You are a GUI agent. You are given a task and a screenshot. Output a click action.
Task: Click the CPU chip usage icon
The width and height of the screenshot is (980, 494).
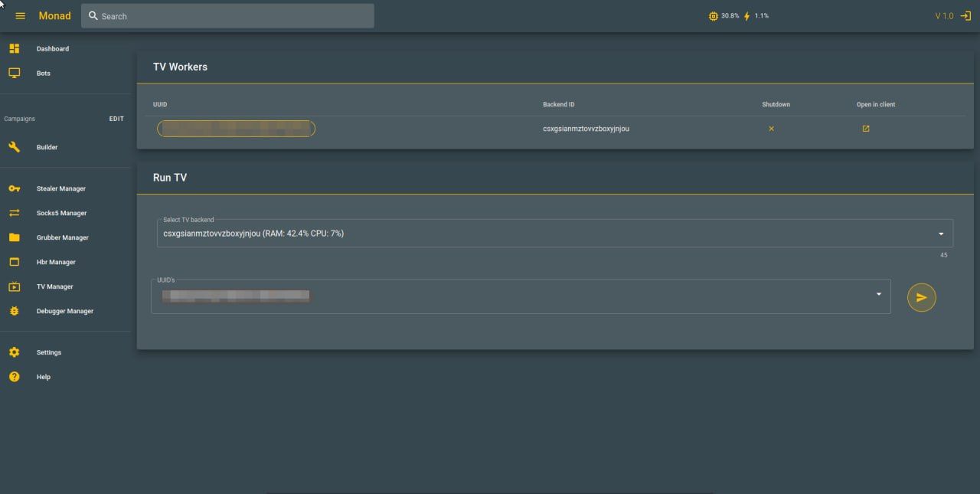714,16
